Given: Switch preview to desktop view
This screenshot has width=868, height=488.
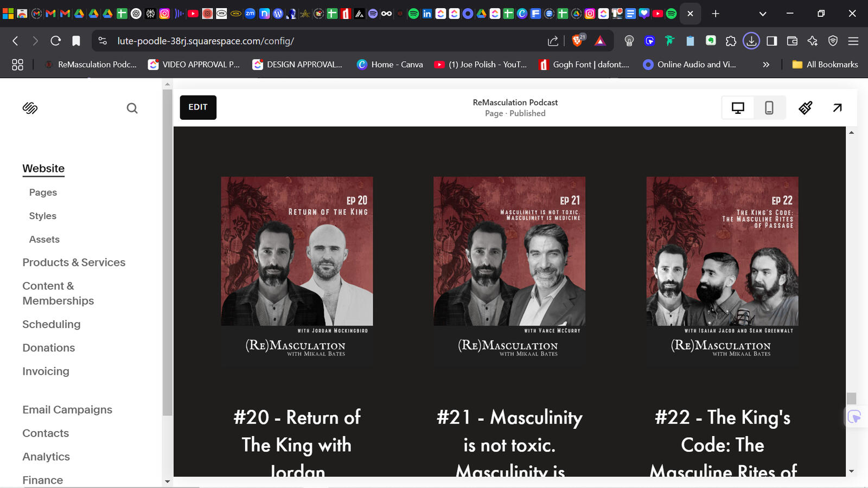Looking at the screenshot, I should tap(738, 108).
